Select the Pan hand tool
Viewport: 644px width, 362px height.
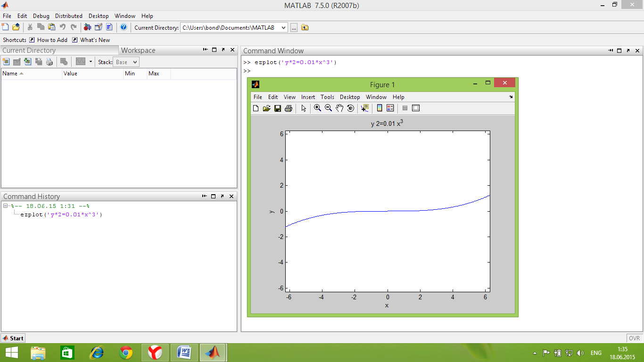click(x=339, y=108)
